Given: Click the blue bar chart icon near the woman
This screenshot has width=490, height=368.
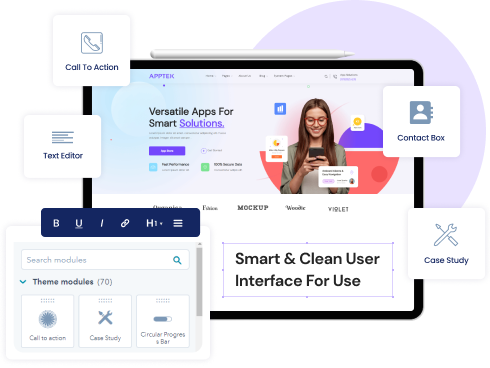Looking at the screenshot, I should [280, 109].
